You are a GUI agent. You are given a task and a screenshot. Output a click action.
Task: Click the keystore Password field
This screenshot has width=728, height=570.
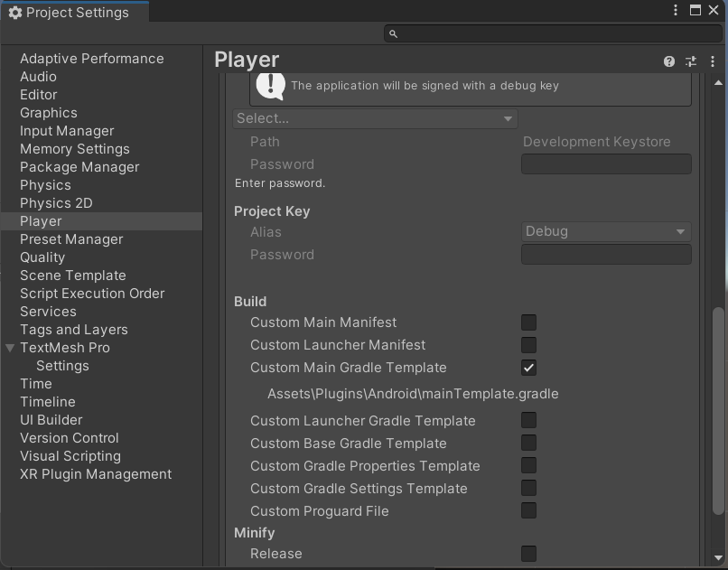pyautogui.click(x=606, y=164)
